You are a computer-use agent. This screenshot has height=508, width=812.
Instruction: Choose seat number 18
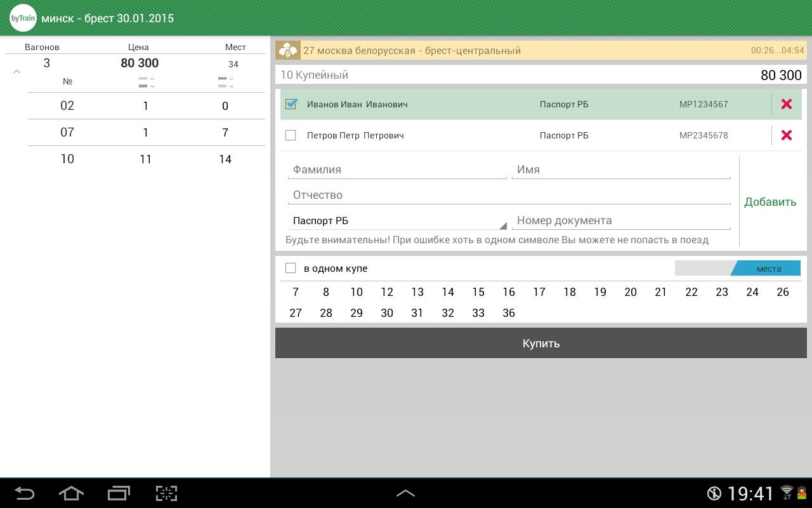tap(570, 292)
